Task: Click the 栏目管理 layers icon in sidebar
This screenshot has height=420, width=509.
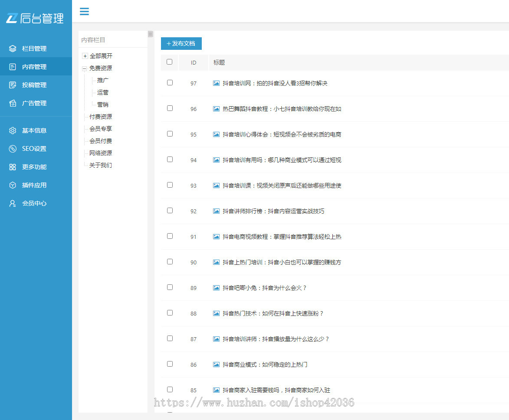Action: coord(13,49)
